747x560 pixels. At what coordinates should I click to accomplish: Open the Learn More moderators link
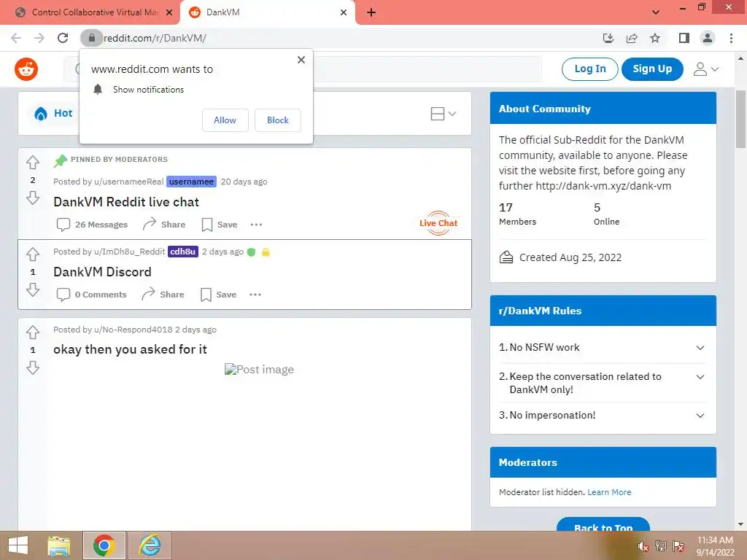609,492
